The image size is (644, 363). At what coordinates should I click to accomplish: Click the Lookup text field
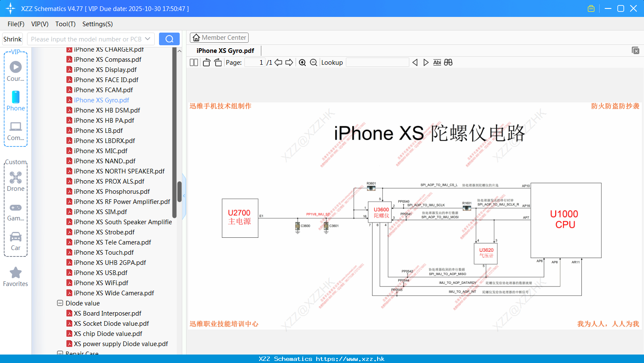tap(377, 62)
